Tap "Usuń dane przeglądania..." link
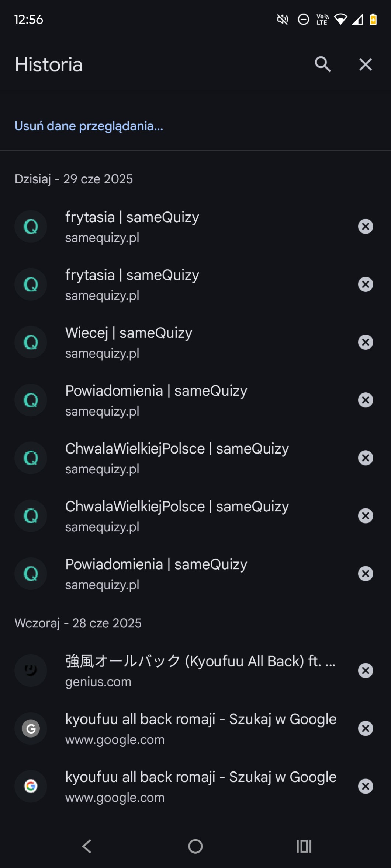Viewport: 391px width, 868px height. click(89, 126)
